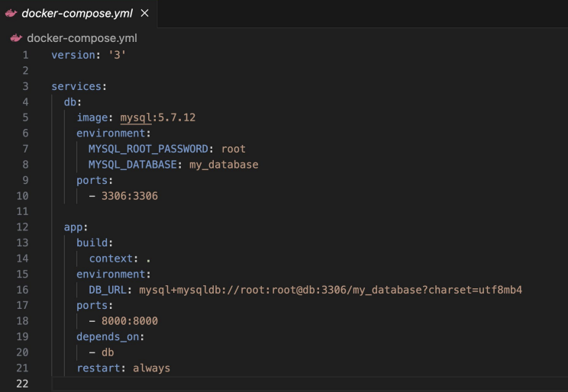Click the context key under build
This screenshot has height=392, width=568.
[x=111, y=259]
